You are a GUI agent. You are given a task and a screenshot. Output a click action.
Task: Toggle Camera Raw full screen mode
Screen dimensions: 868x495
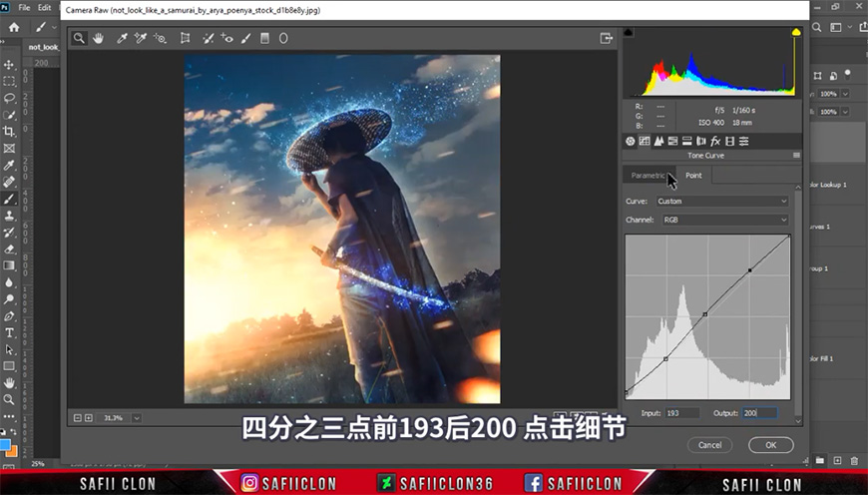tap(607, 38)
